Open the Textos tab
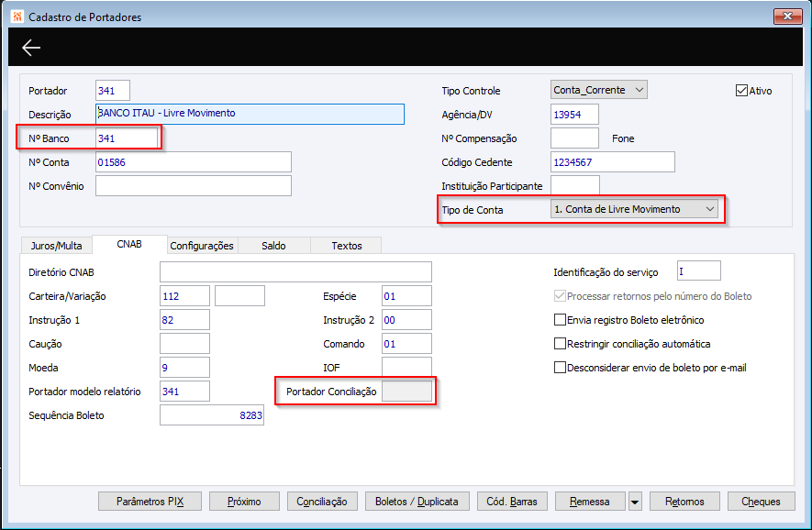 click(347, 246)
